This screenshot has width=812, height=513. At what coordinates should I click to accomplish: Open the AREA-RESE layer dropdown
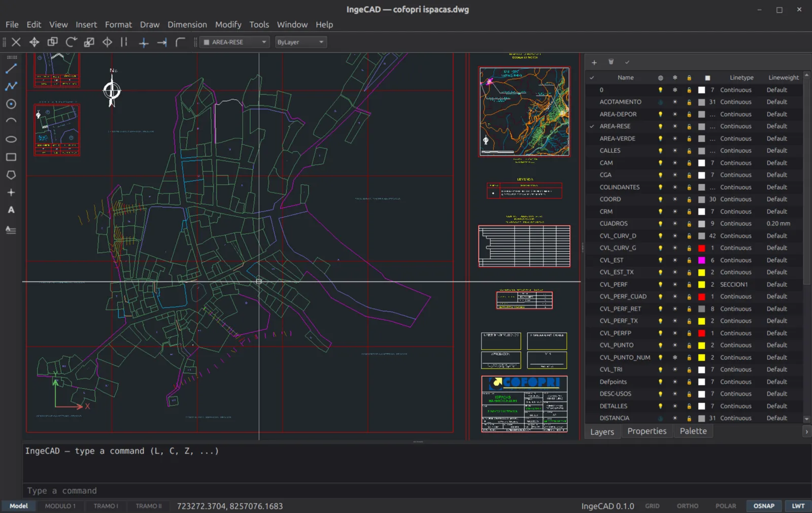tap(234, 42)
